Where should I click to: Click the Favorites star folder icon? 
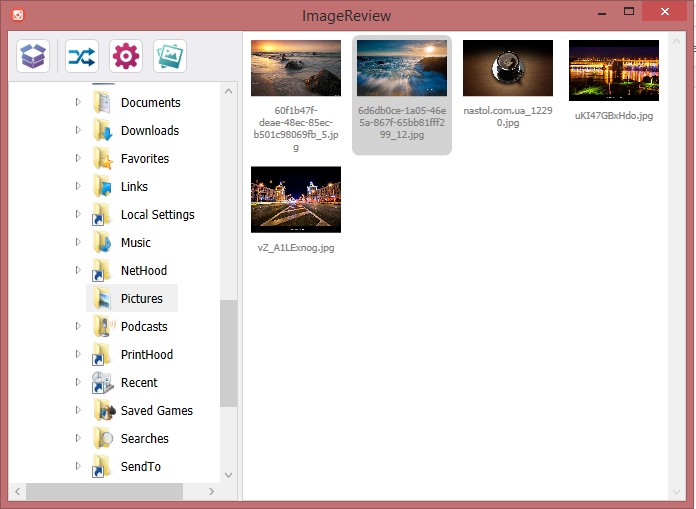[102, 158]
